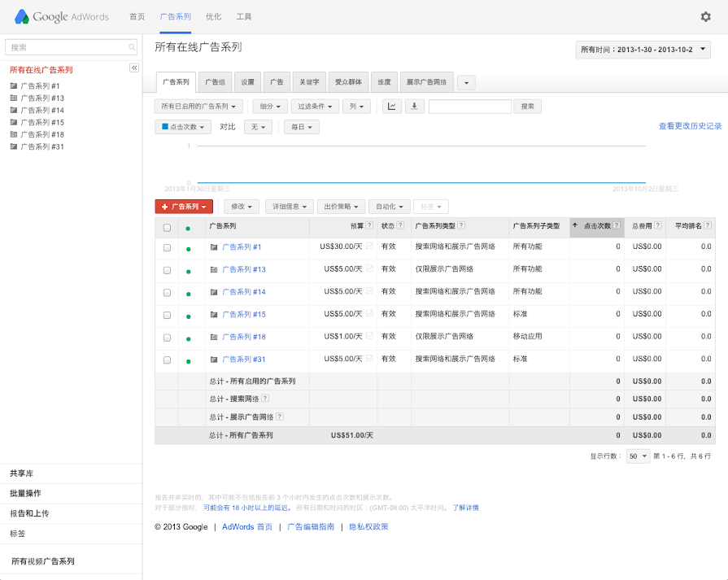Click the help icon beside 总计 - 搜索网络
This screenshot has width=728, height=580.
(x=265, y=398)
